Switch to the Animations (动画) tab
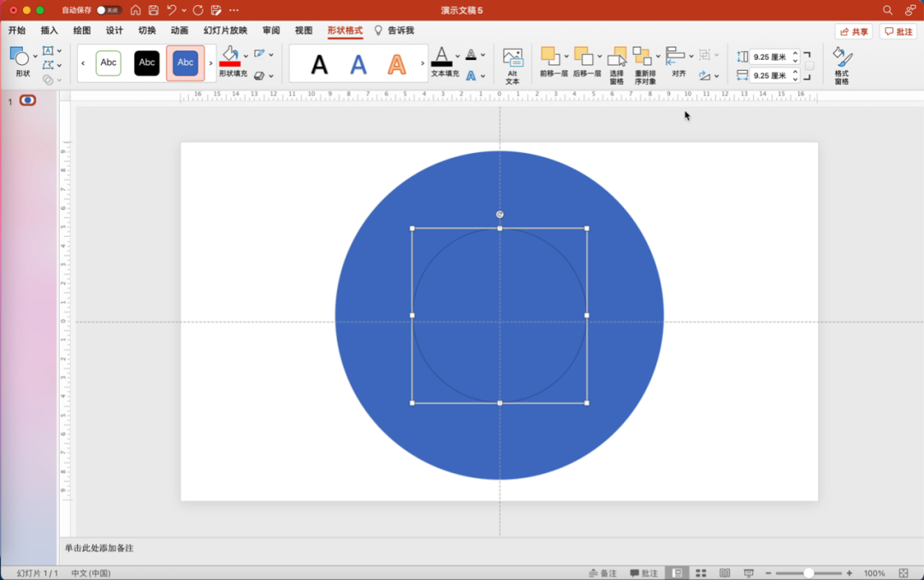Image resolution: width=924 pixels, height=580 pixels. point(180,31)
